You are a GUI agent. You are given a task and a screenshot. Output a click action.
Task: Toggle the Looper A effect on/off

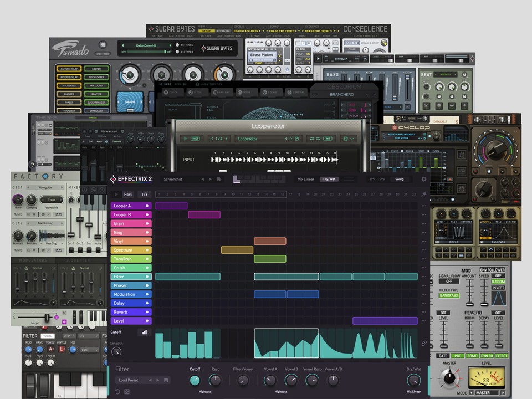(147, 206)
